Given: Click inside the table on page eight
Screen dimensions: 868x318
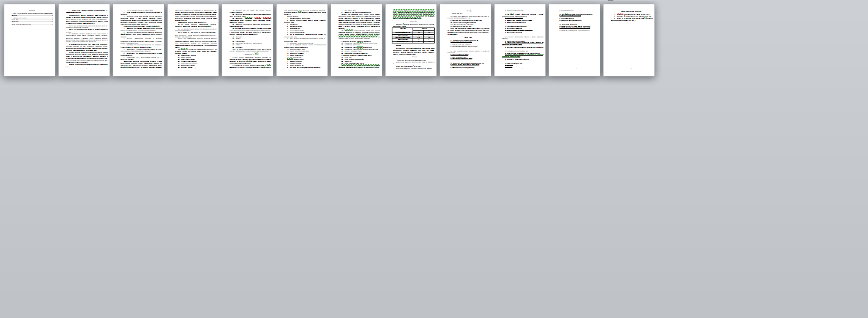Looking at the screenshot, I should (413, 35).
